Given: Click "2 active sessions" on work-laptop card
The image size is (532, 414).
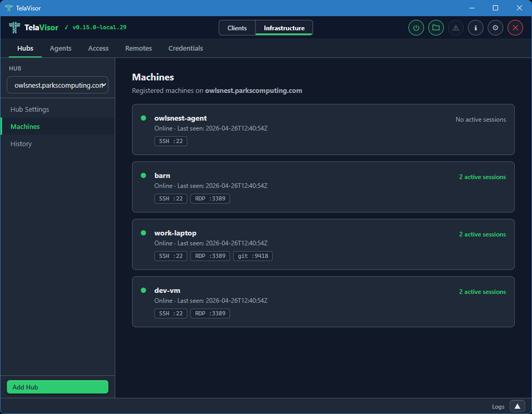Looking at the screenshot, I should (x=482, y=234).
